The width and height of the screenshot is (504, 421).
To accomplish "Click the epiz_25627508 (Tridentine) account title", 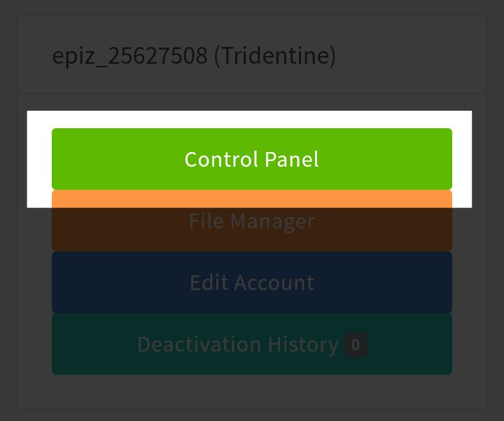I will click(194, 56).
